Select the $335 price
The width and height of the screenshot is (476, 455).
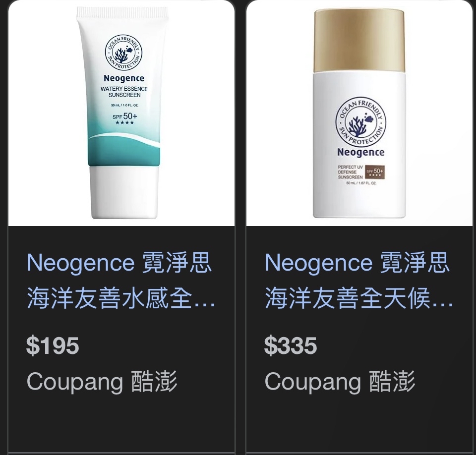(x=291, y=345)
